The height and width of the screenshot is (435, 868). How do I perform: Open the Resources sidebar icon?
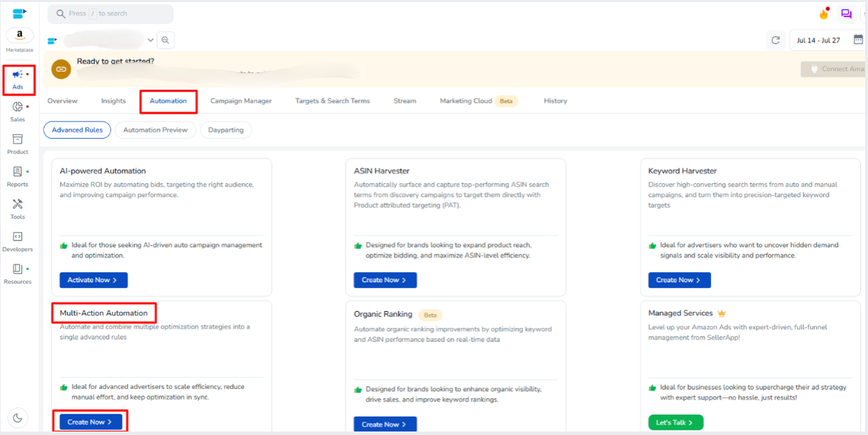point(18,273)
